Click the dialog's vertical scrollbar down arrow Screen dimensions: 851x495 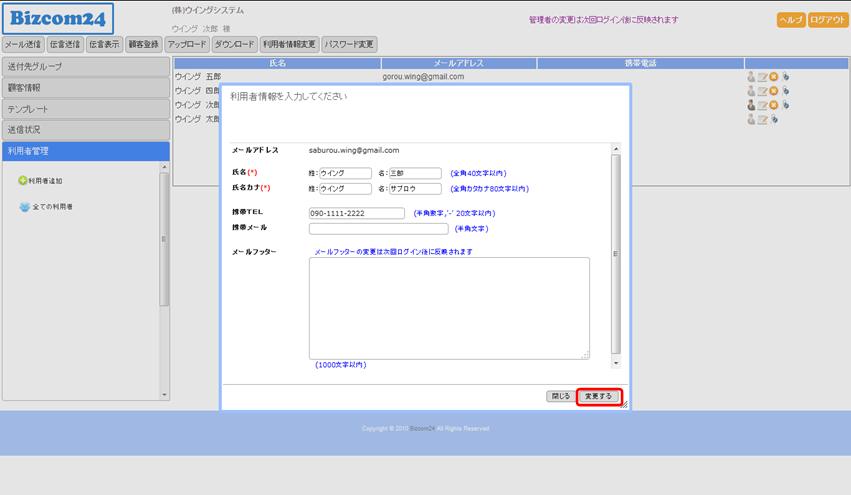[616, 363]
